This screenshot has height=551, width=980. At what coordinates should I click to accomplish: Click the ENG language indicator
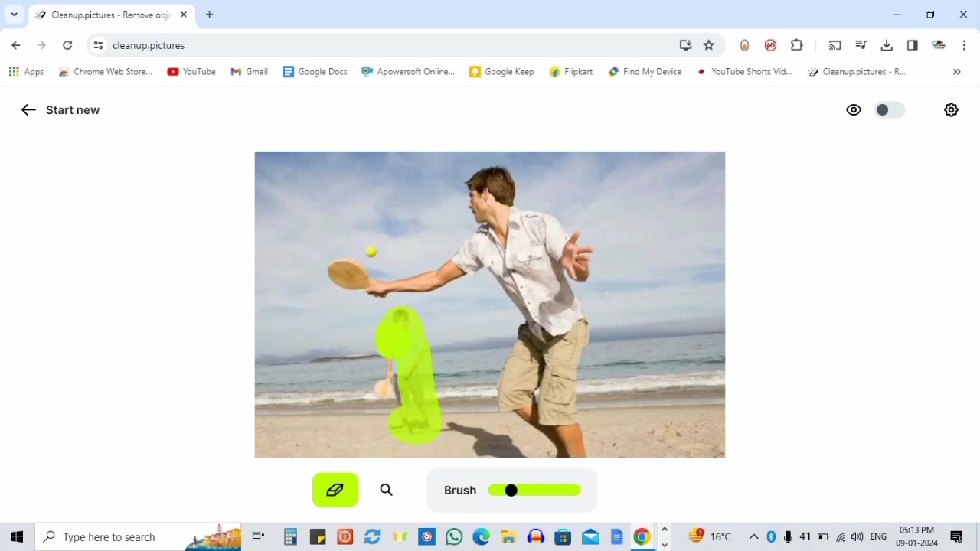(878, 536)
